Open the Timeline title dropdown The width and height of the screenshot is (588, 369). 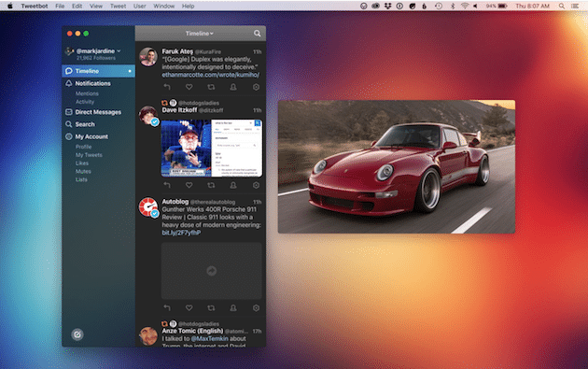tap(199, 34)
